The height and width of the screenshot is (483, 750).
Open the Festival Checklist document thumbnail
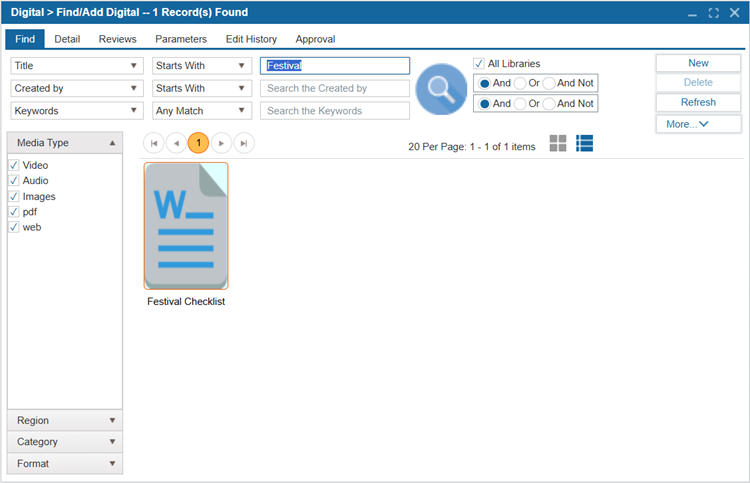[x=186, y=226]
